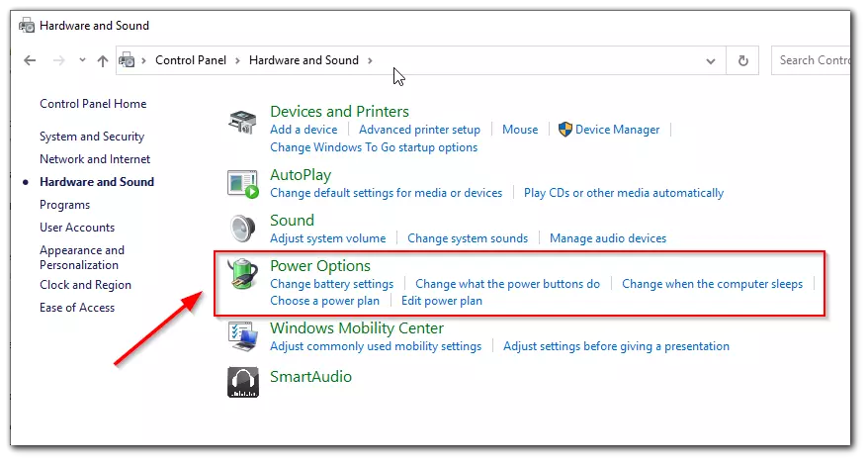868x463 pixels.
Task: Click Change when the computer sleeps
Action: click(x=712, y=284)
